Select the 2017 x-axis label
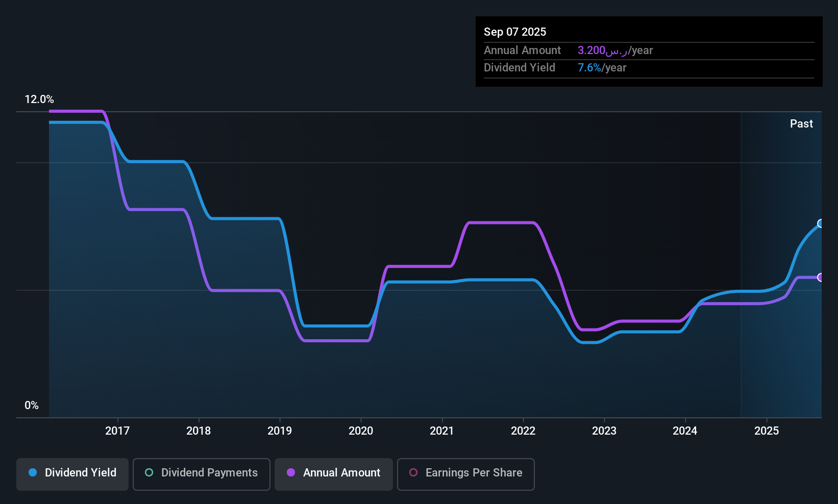Screen dimensions: 838x504 pyautogui.click(x=117, y=431)
